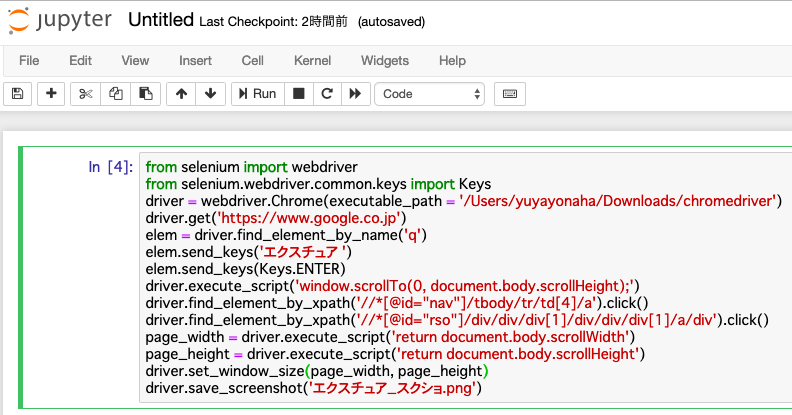Image resolution: width=792 pixels, height=415 pixels.
Task: Open the Widgets menu
Action: 385,61
